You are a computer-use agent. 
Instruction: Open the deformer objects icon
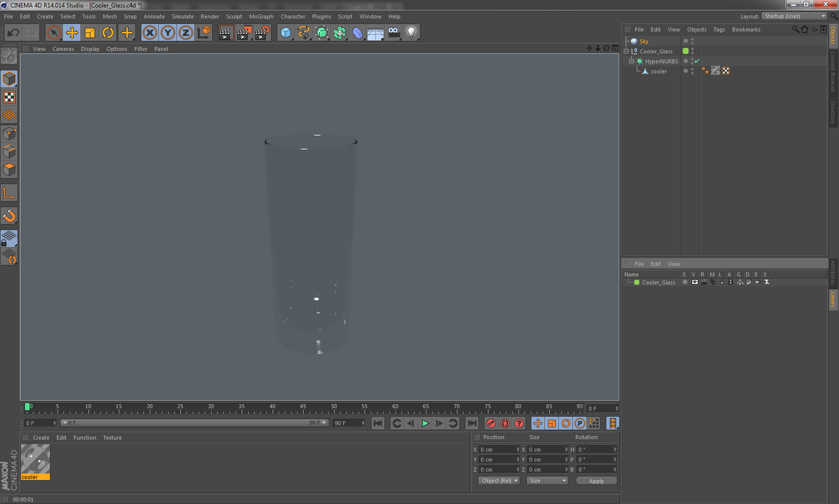tap(358, 33)
